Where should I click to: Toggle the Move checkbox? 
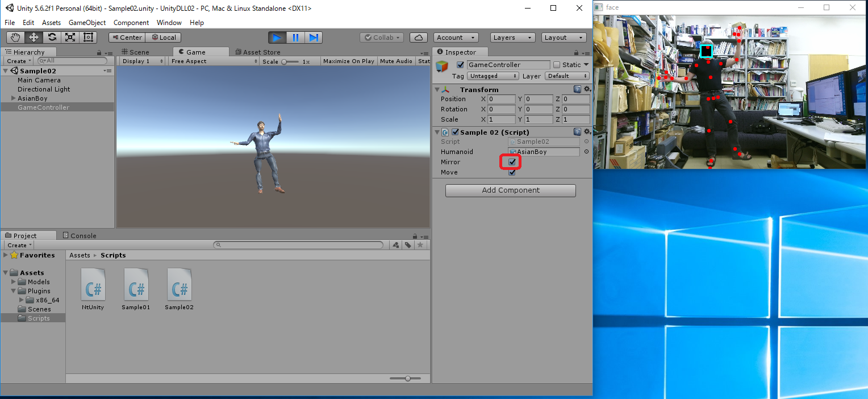(x=512, y=172)
